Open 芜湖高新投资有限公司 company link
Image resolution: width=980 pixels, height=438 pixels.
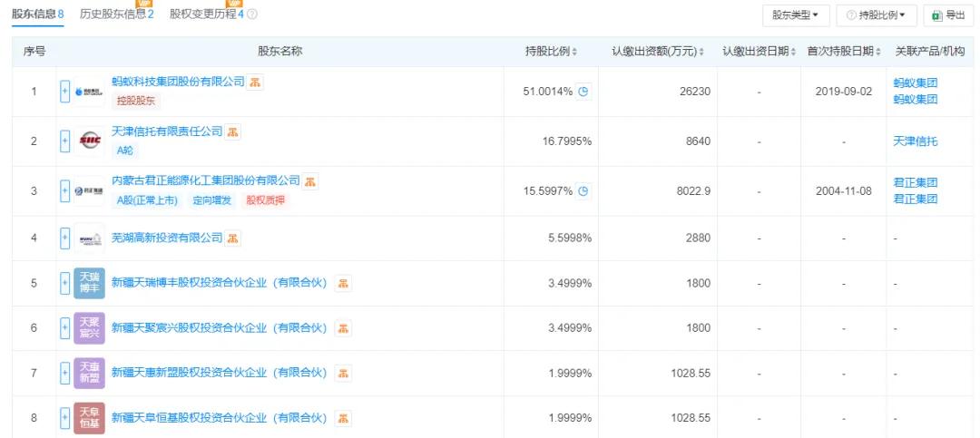pyautogui.click(x=167, y=238)
